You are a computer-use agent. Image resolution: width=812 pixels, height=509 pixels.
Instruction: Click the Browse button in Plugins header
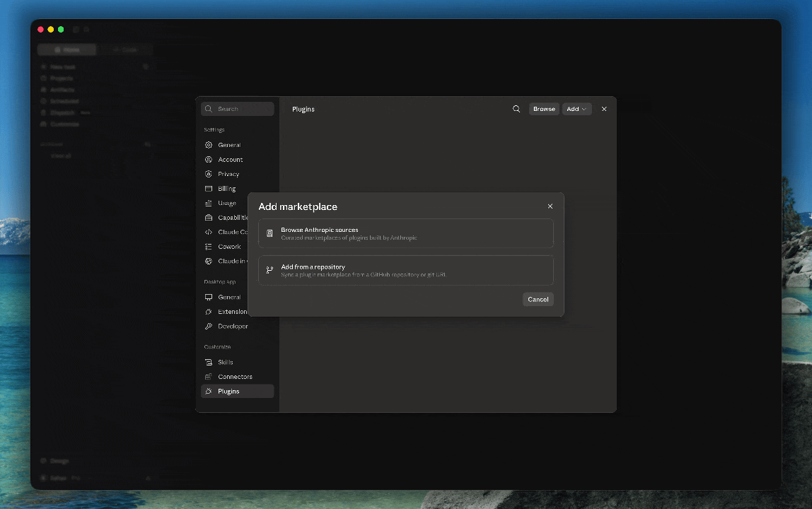point(544,109)
